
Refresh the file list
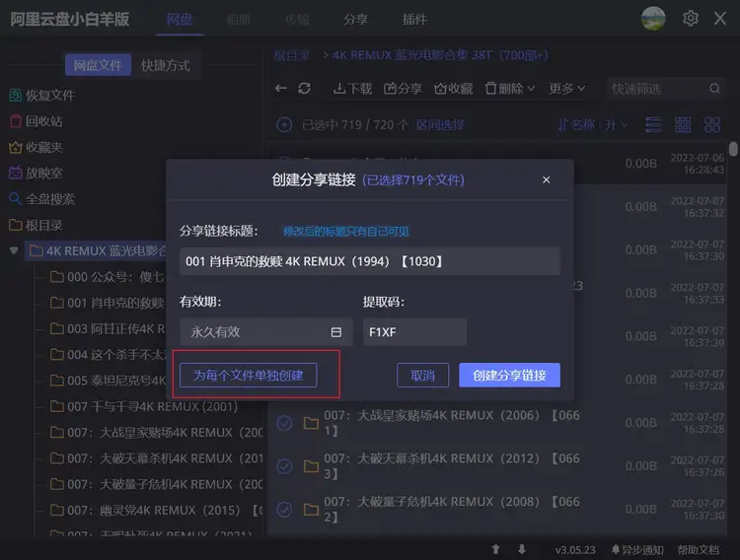pos(305,88)
